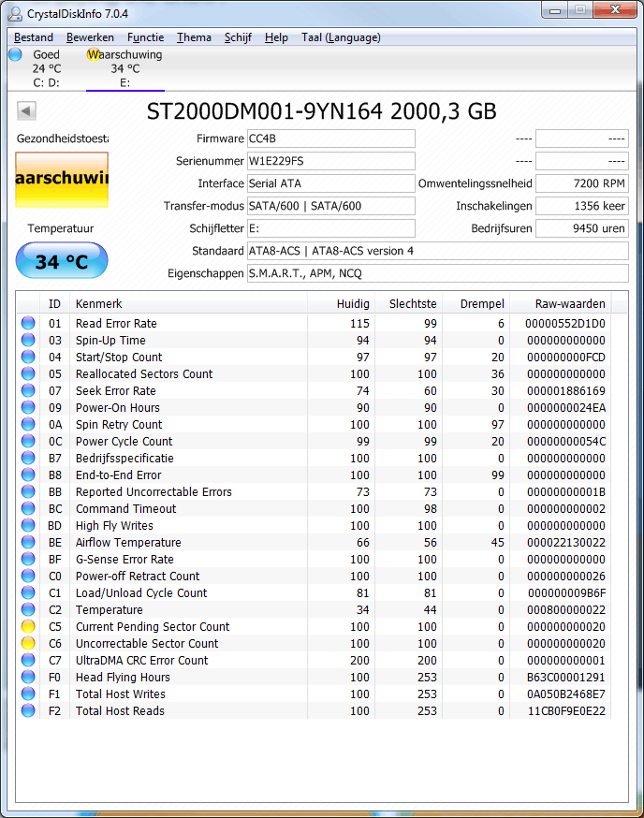Click the CrystalDiskInfo app icon in title bar
Image resolution: width=644 pixels, height=818 pixels.
(15, 13)
